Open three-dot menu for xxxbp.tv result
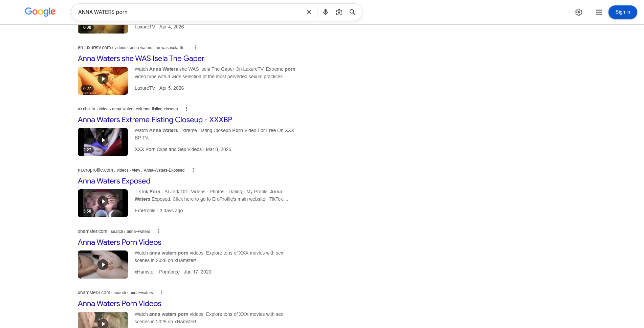This screenshot has height=328, width=644. 186,109
